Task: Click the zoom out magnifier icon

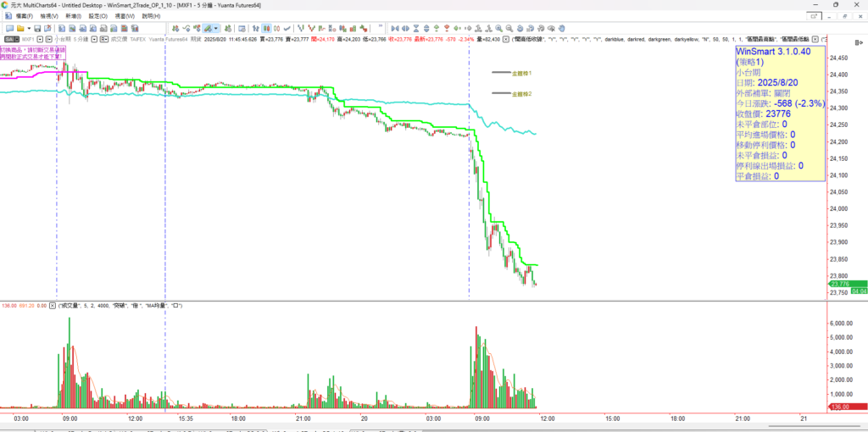Action: [x=509, y=28]
